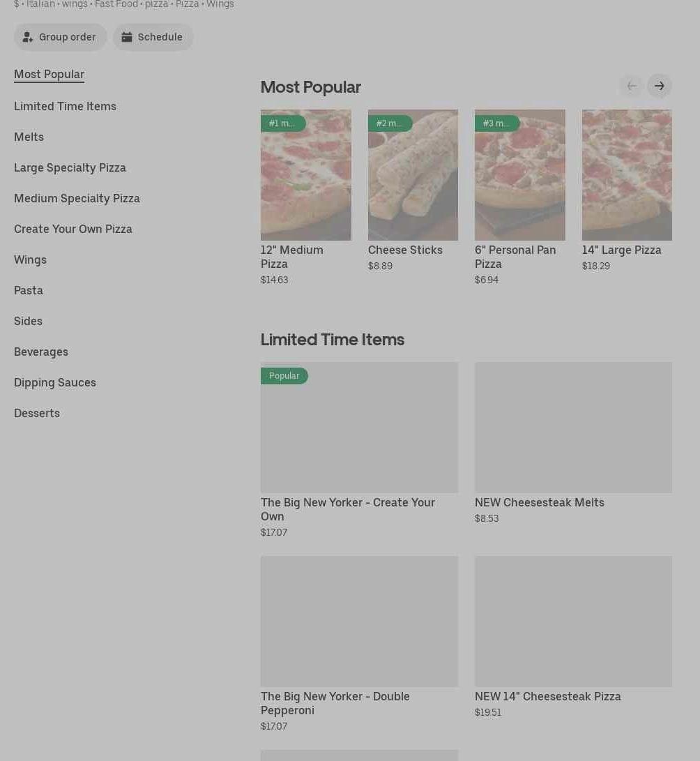Open Large Specialty Pizza category

tap(70, 167)
